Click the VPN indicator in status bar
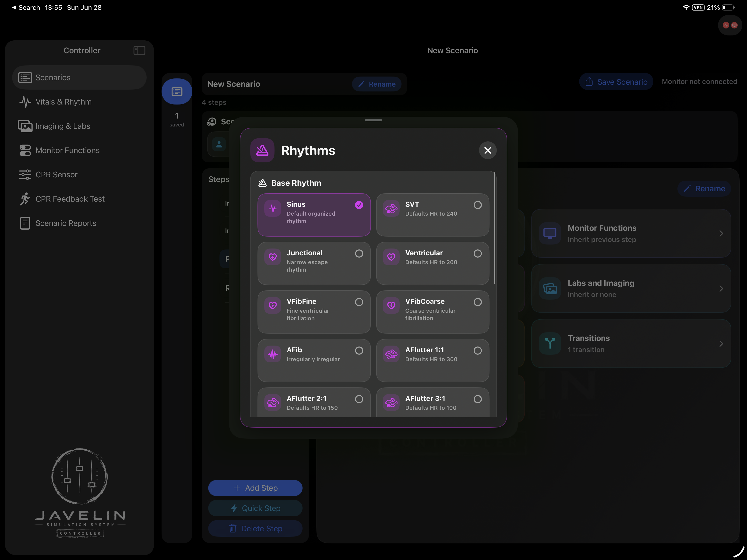The width and height of the screenshot is (747, 560). point(698,7)
